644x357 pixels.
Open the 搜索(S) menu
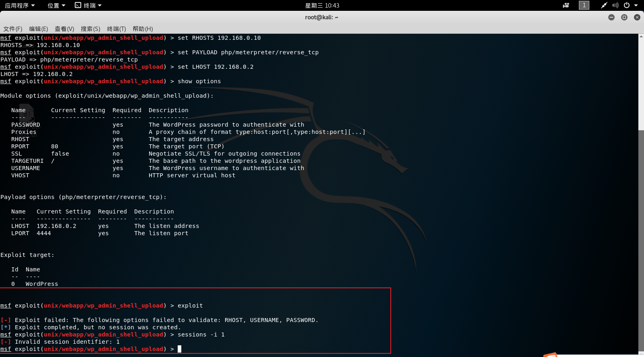tap(90, 29)
